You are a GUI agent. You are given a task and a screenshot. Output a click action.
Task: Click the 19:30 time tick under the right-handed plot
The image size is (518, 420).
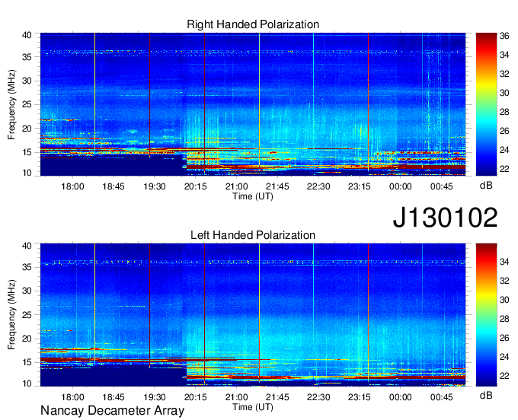click(155, 186)
